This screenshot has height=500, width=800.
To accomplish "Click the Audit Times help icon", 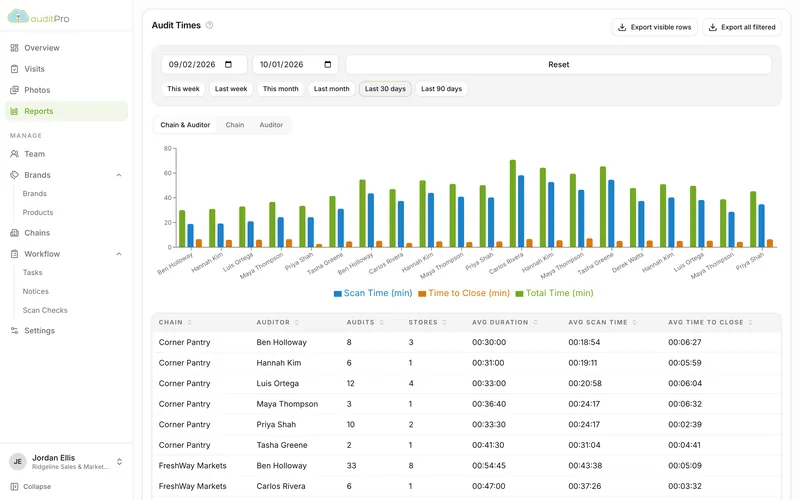I will (209, 25).
